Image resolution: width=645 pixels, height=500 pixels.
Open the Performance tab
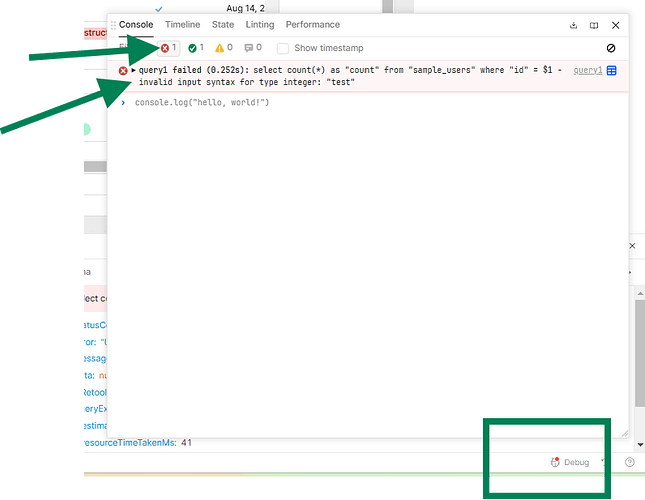(312, 25)
